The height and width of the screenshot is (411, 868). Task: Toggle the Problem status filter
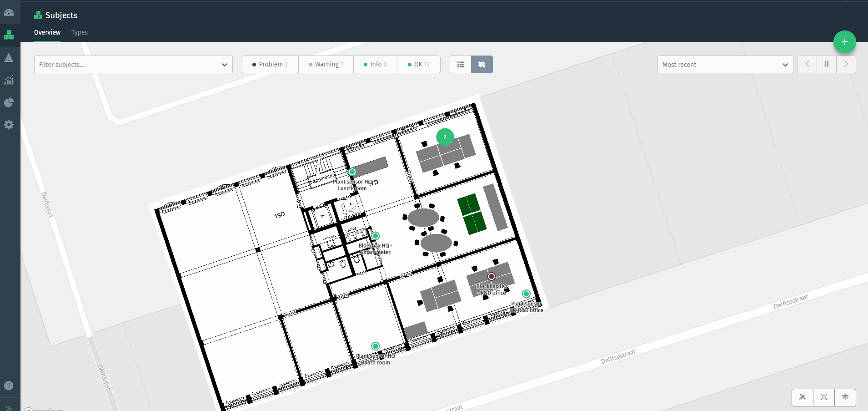(270, 64)
